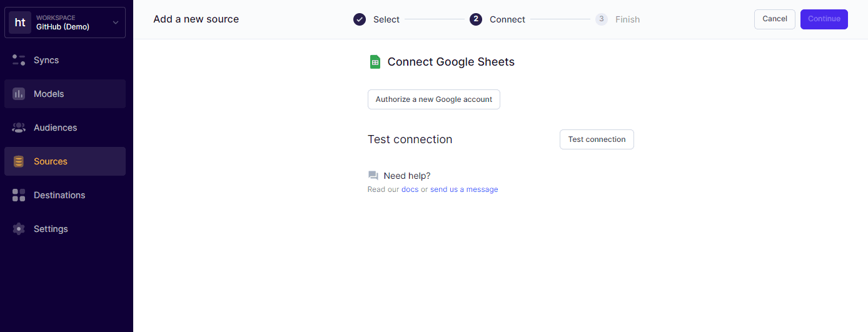Expand the GitHub (Demo) workspace dropdown
The image size is (868, 332).
pos(115,23)
